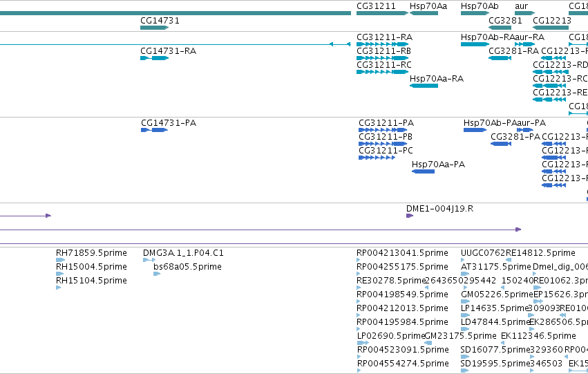The width and height of the screenshot is (588, 374).
Task: Select the Hsp70Aa gene label
Action: [x=428, y=6]
